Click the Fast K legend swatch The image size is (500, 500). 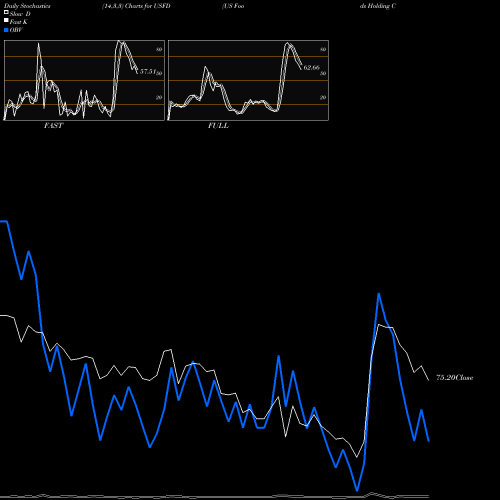click(6, 21)
